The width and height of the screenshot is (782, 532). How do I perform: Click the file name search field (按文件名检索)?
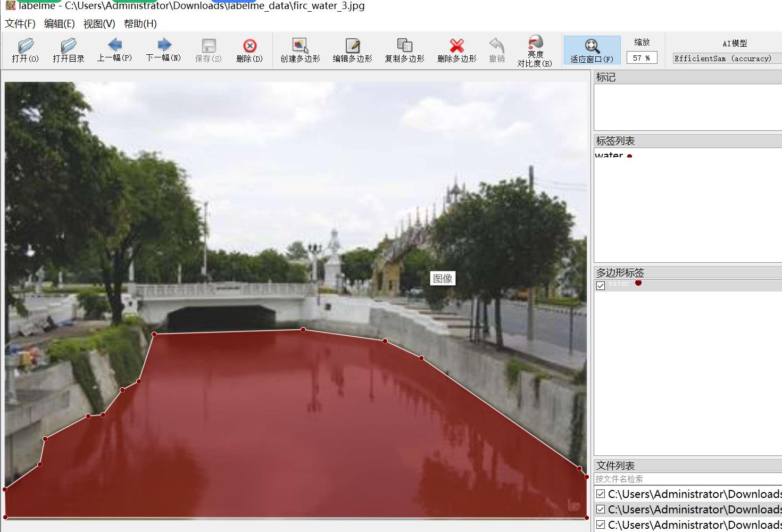686,479
